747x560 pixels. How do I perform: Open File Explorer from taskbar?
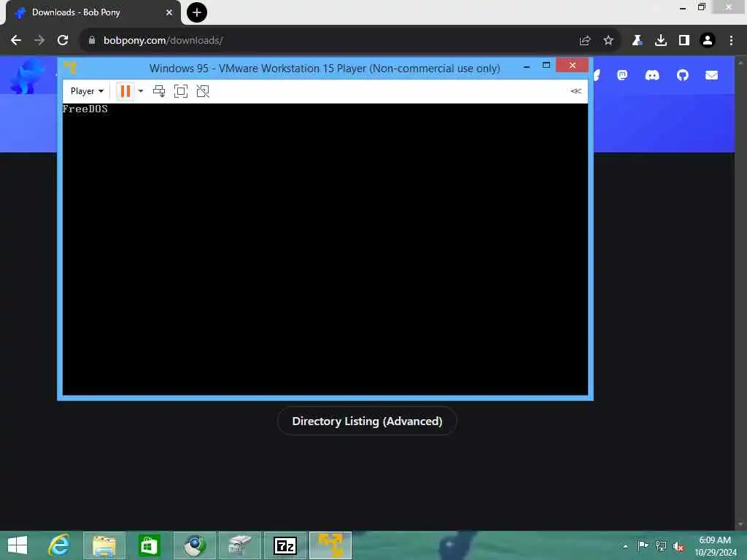tap(104, 545)
